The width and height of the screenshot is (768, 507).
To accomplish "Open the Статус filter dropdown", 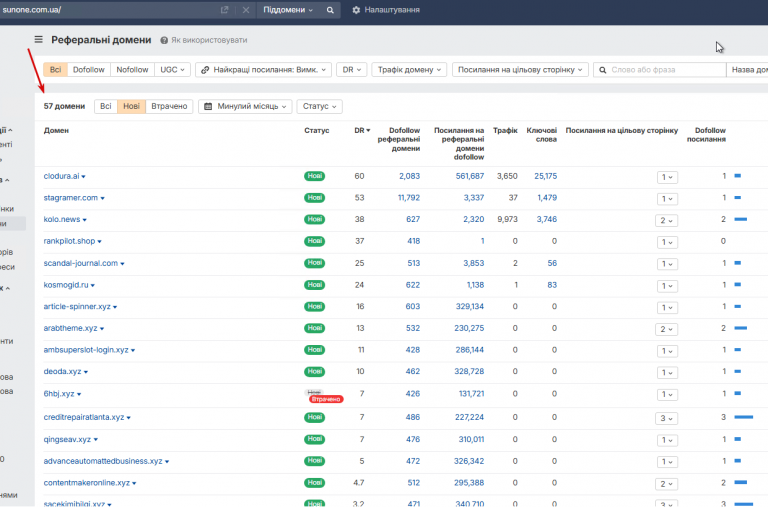I will pos(319,106).
